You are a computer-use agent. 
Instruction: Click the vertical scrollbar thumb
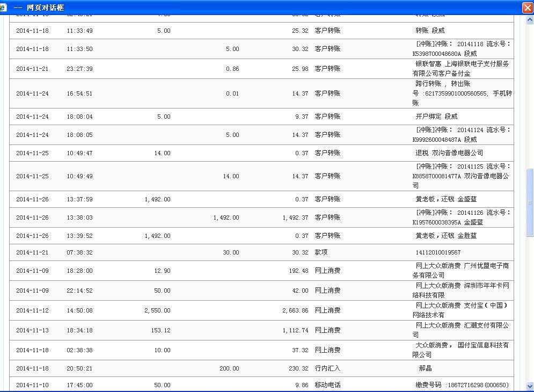click(530, 202)
